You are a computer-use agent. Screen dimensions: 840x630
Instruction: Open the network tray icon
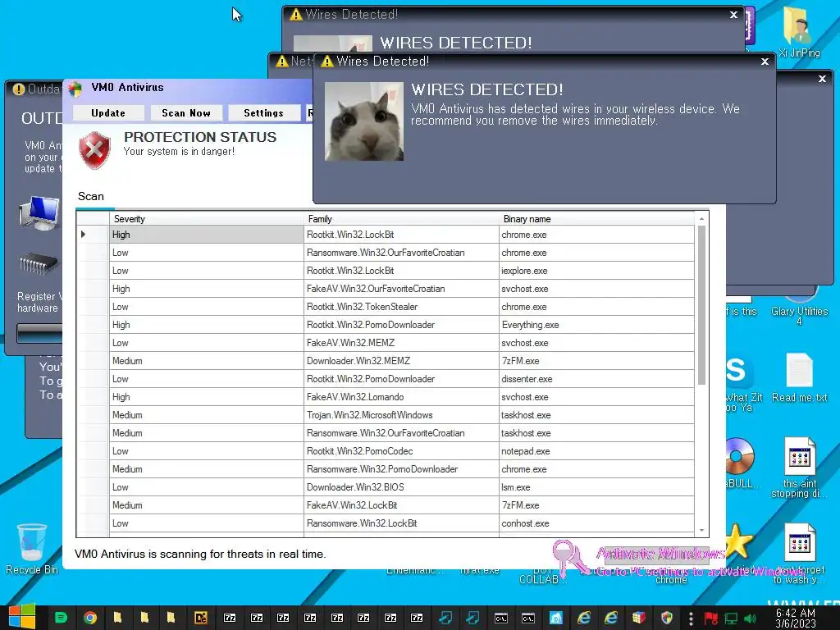tap(731, 619)
